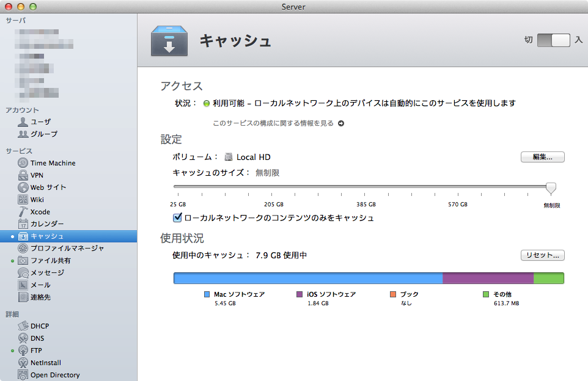Select the キャッシュ sidebar icon
The height and width of the screenshot is (381, 588).
click(x=23, y=236)
